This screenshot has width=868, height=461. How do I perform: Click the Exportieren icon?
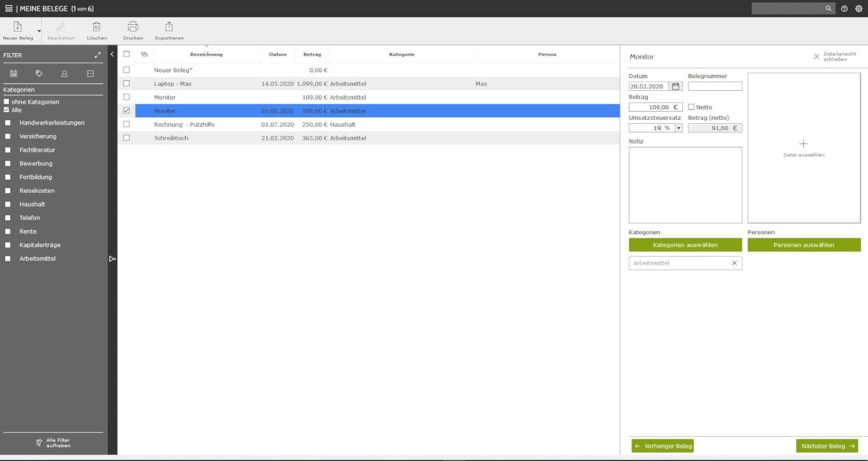pos(169,27)
